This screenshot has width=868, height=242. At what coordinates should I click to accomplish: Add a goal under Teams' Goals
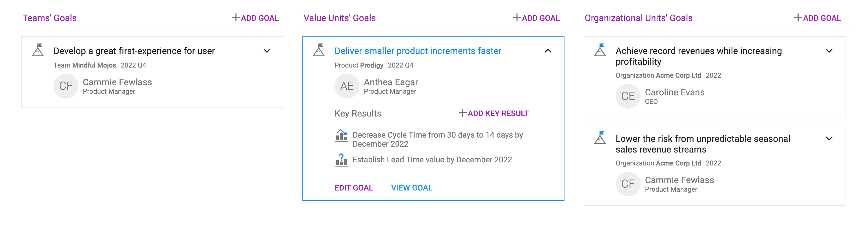click(255, 18)
